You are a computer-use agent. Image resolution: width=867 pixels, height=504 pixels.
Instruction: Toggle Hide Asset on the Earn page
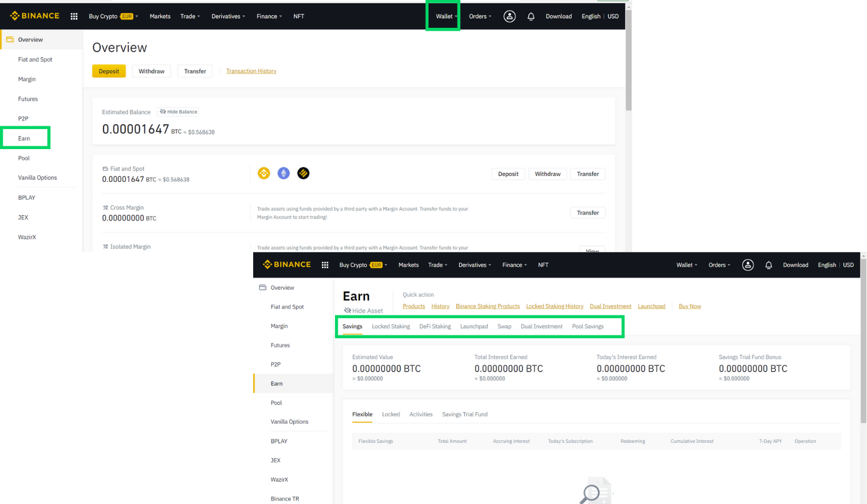363,310
